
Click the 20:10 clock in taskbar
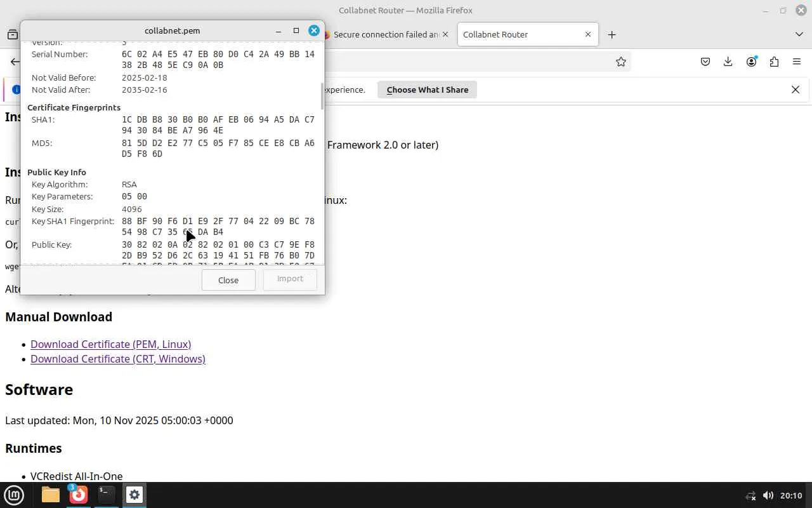(x=791, y=495)
